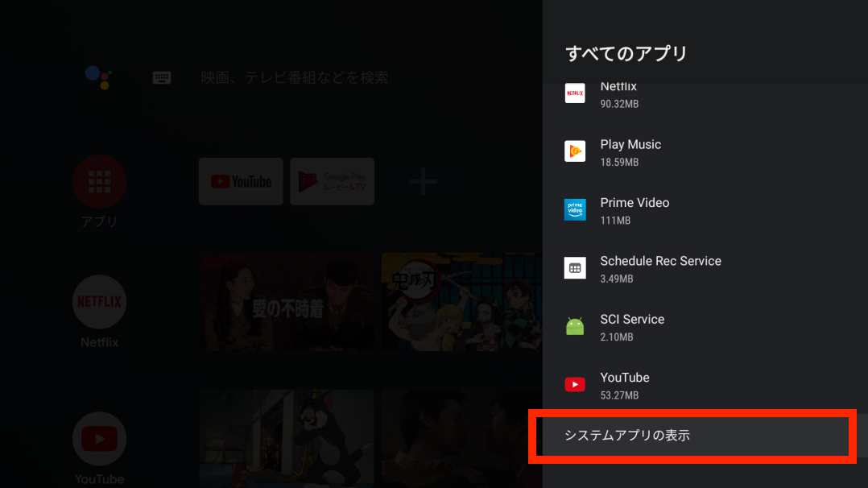
Task: Open the 愛の不時着 Netflix thumbnail
Action: tap(287, 302)
